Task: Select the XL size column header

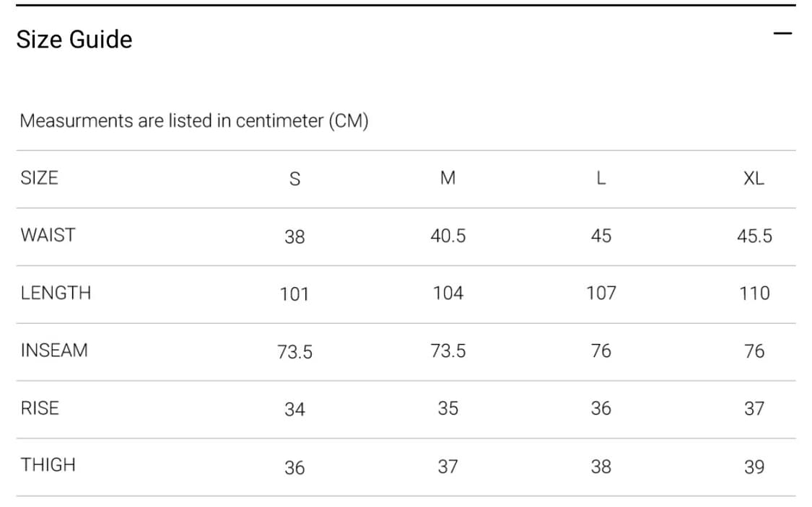Action: coord(754,178)
